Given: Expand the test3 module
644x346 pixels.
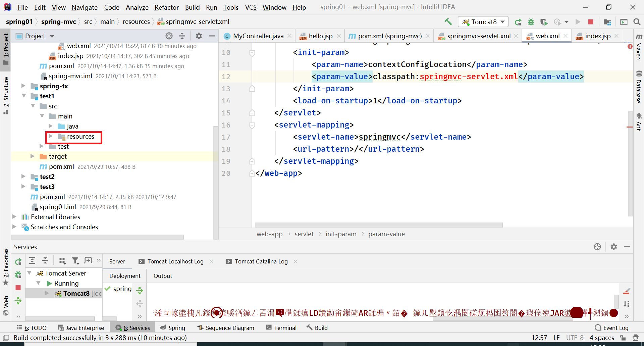Looking at the screenshot, I should pyautogui.click(x=23, y=187).
